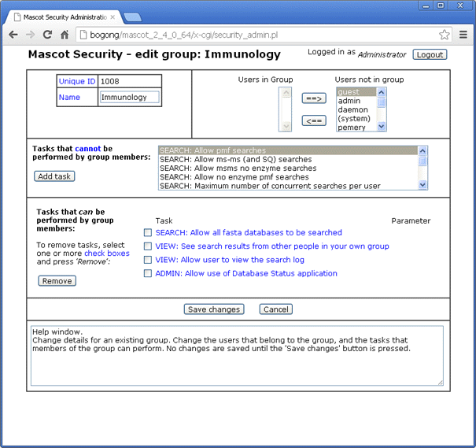Open the Chrome menu (three lines)
Viewport: 476px width, 448px height.
463,35
